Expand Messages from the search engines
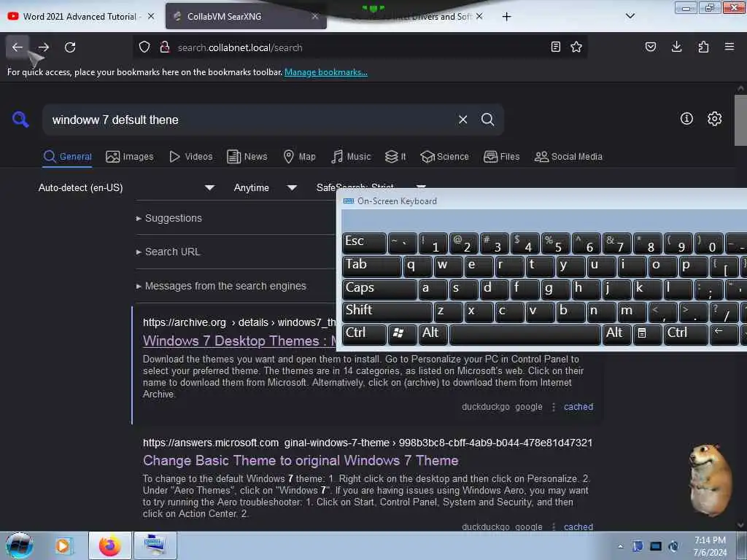The height and width of the screenshot is (560, 747). [x=221, y=286]
